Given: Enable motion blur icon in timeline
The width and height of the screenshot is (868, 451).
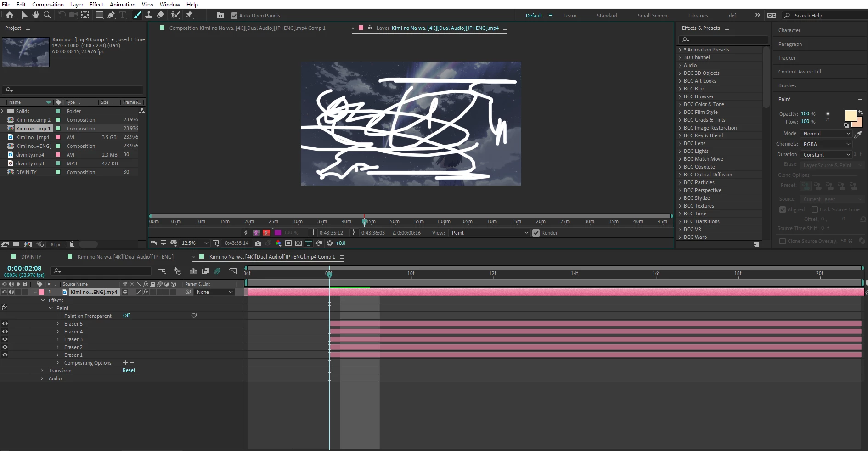Looking at the screenshot, I should [x=217, y=271].
